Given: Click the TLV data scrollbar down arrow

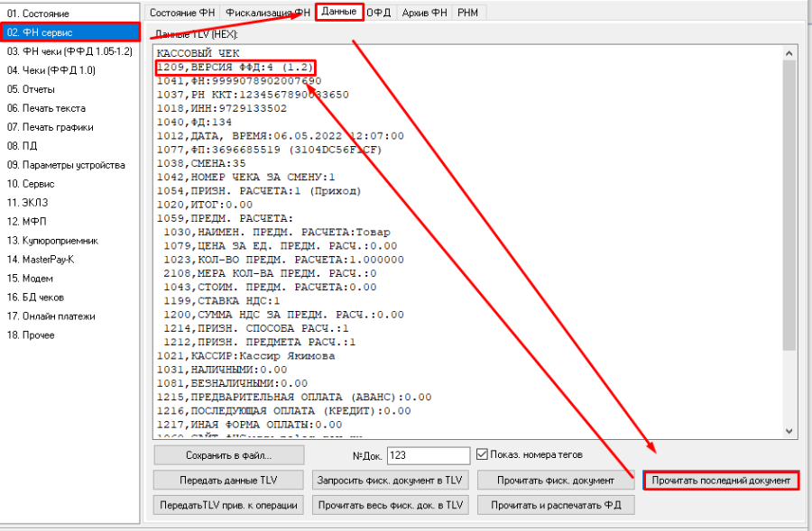Looking at the screenshot, I should point(789,431).
